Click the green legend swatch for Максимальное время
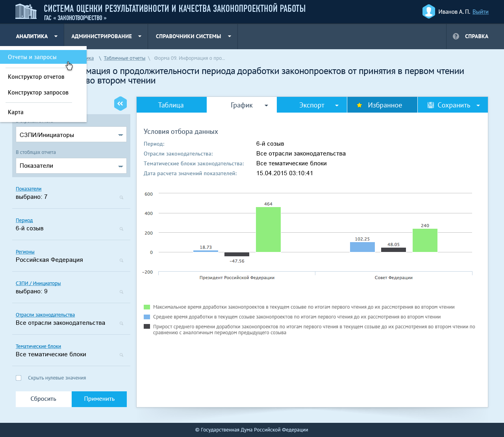504x437 pixels. point(147,307)
